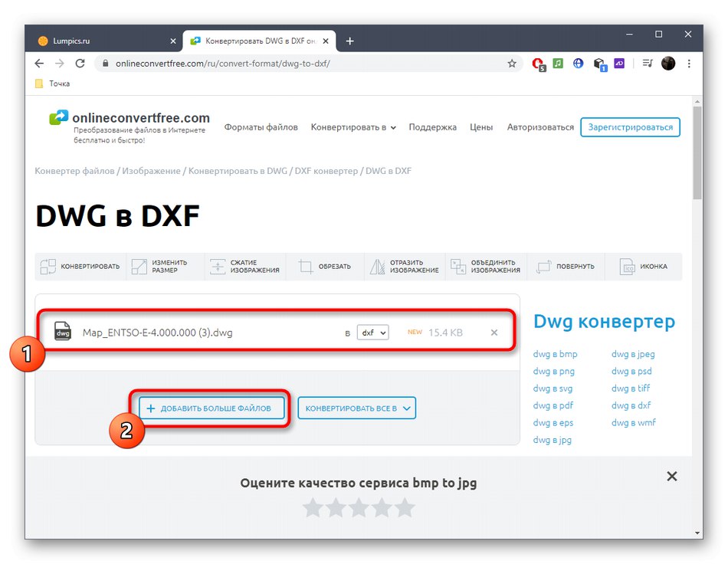Open dwg в jpg link
Image resolution: width=728 pixels, height=564 pixels.
(x=552, y=440)
